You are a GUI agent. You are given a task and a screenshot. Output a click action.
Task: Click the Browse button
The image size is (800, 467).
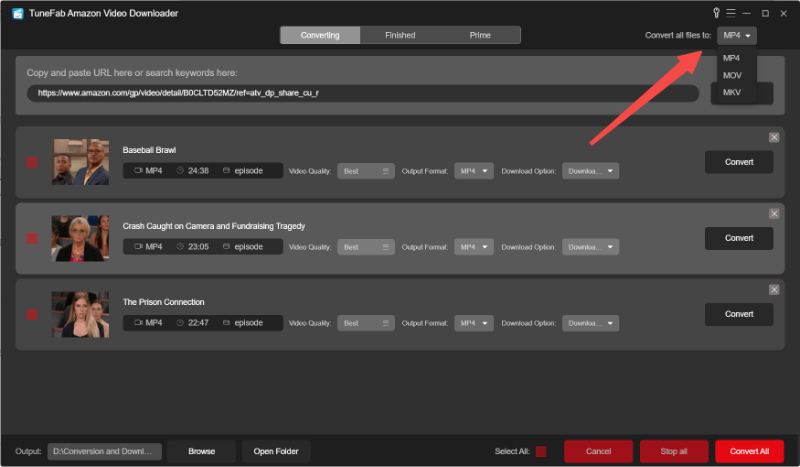pos(202,451)
